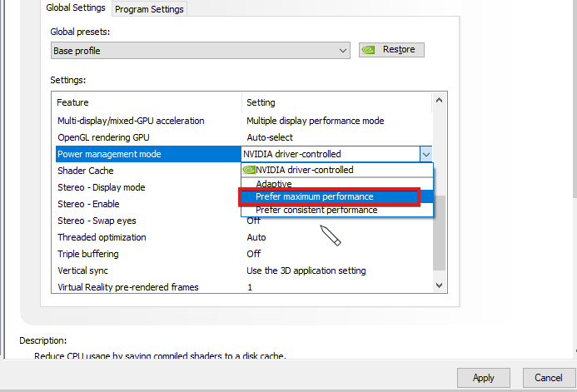Click the NVIDIA logo on Restore button
Viewport: 577px width, 392px height.
click(x=368, y=50)
